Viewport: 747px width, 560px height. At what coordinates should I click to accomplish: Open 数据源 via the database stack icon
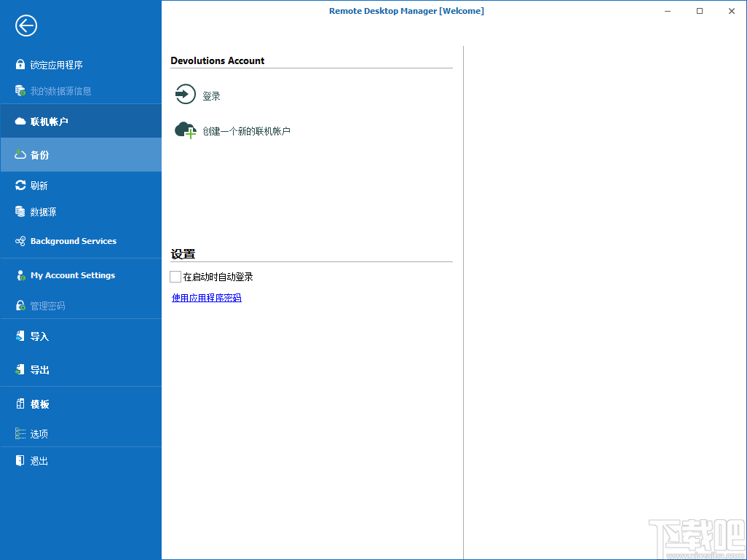(20, 212)
